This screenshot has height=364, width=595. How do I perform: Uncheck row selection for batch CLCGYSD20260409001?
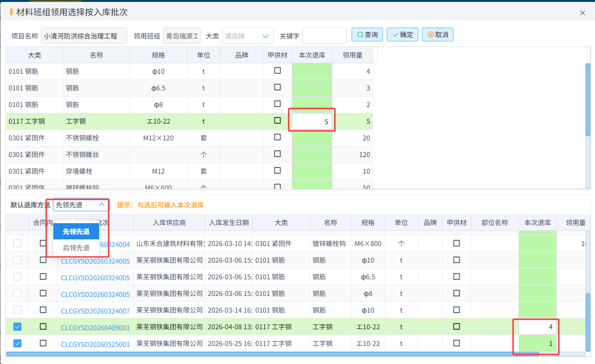click(x=17, y=327)
